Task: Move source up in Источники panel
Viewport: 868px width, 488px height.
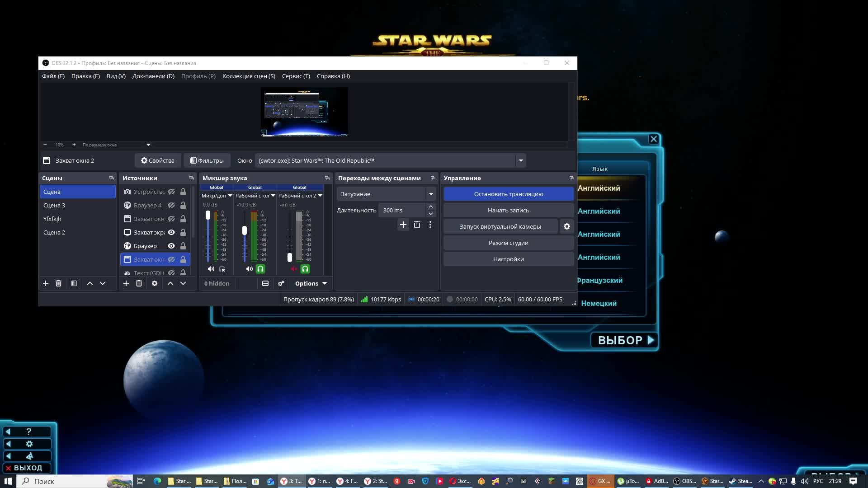Action: pyautogui.click(x=170, y=283)
